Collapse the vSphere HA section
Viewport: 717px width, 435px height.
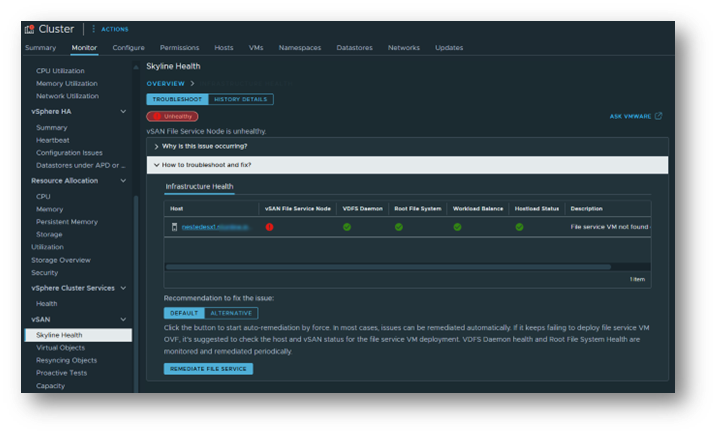pos(123,112)
